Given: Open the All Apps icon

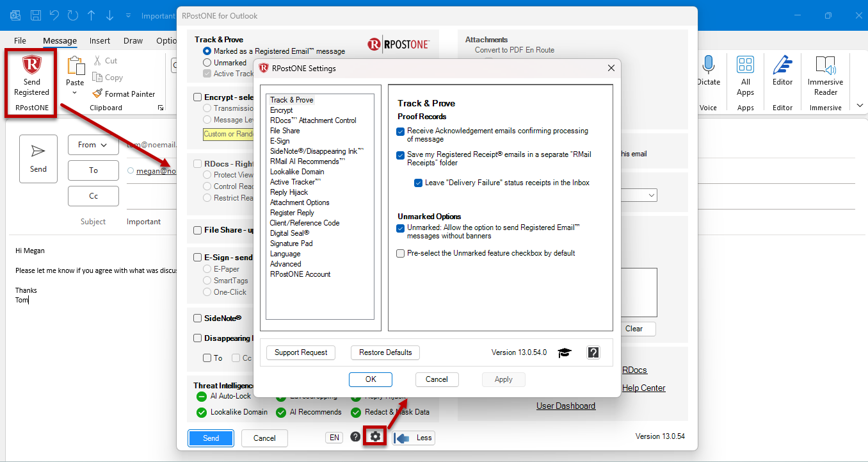Looking at the screenshot, I should tap(745, 65).
